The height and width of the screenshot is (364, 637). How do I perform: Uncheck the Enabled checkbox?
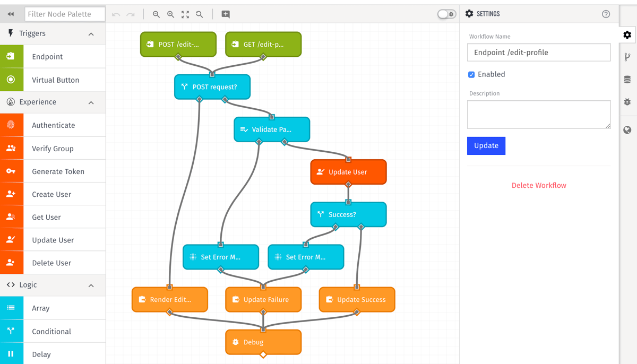click(471, 75)
